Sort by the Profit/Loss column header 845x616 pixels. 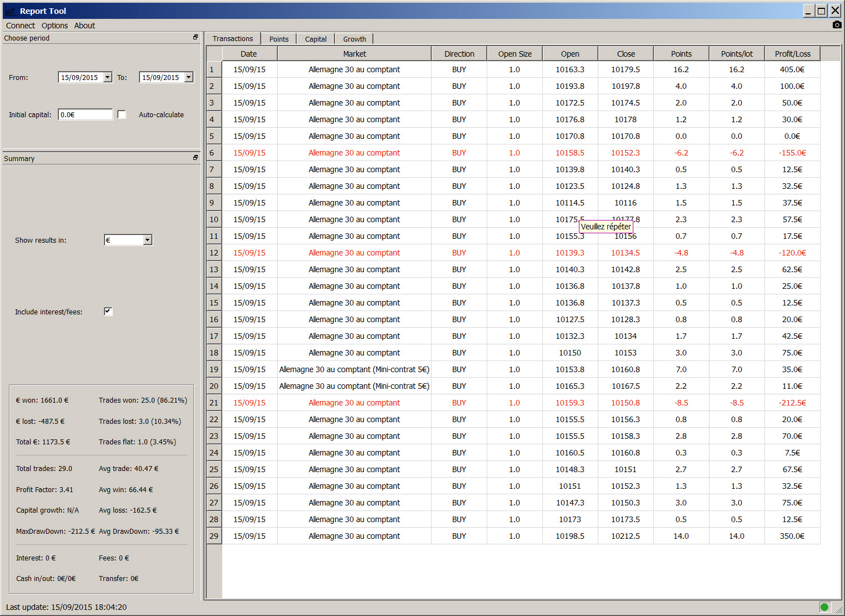click(x=792, y=54)
